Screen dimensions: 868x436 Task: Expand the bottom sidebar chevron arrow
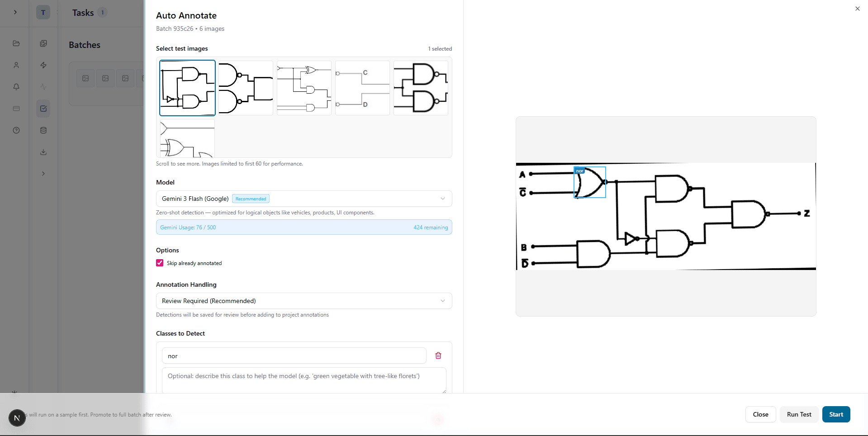pyautogui.click(x=43, y=173)
